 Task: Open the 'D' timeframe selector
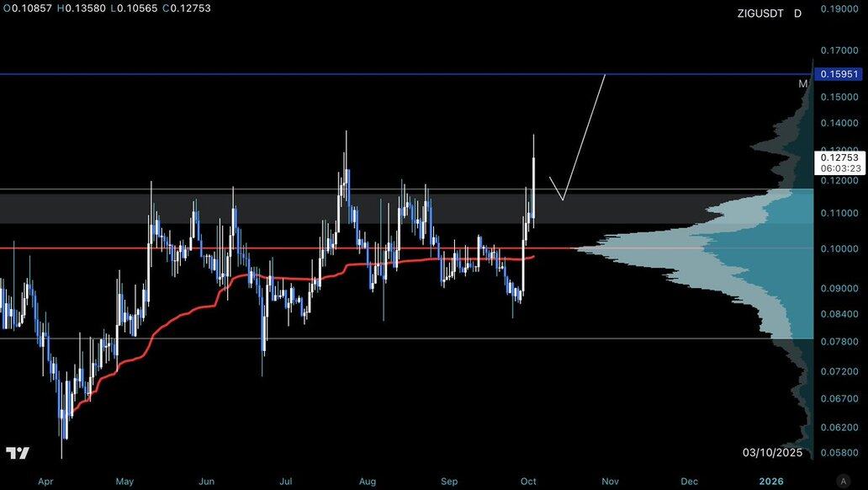pyautogui.click(x=797, y=13)
